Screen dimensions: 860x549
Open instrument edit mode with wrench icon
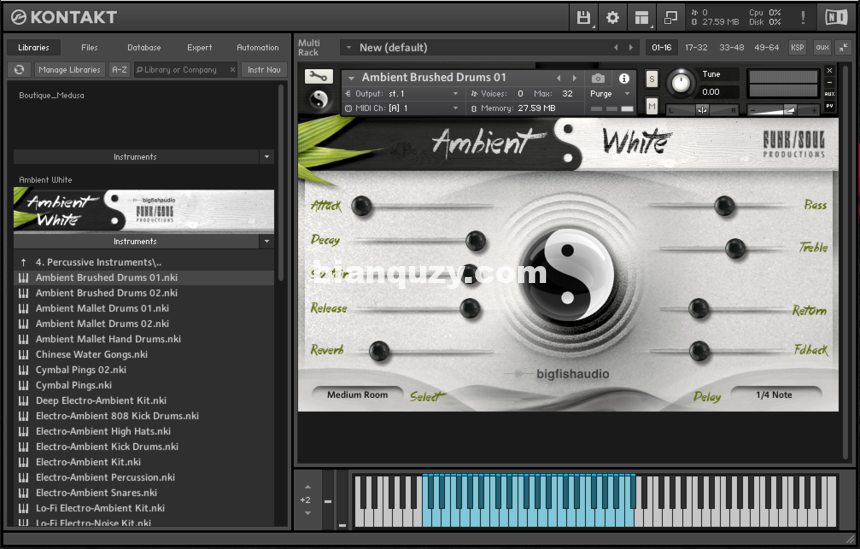[319, 77]
